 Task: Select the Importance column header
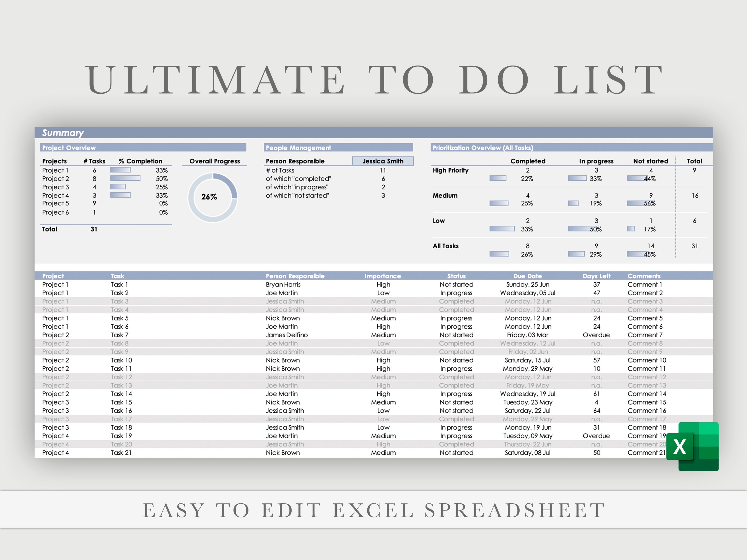pos(383,276)
